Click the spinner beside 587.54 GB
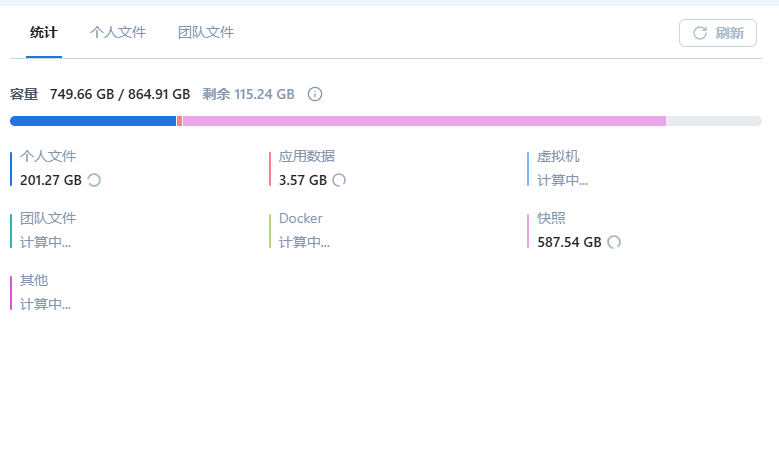The height and width of the screenshot is (465, 779). click(x=614, y=242)
